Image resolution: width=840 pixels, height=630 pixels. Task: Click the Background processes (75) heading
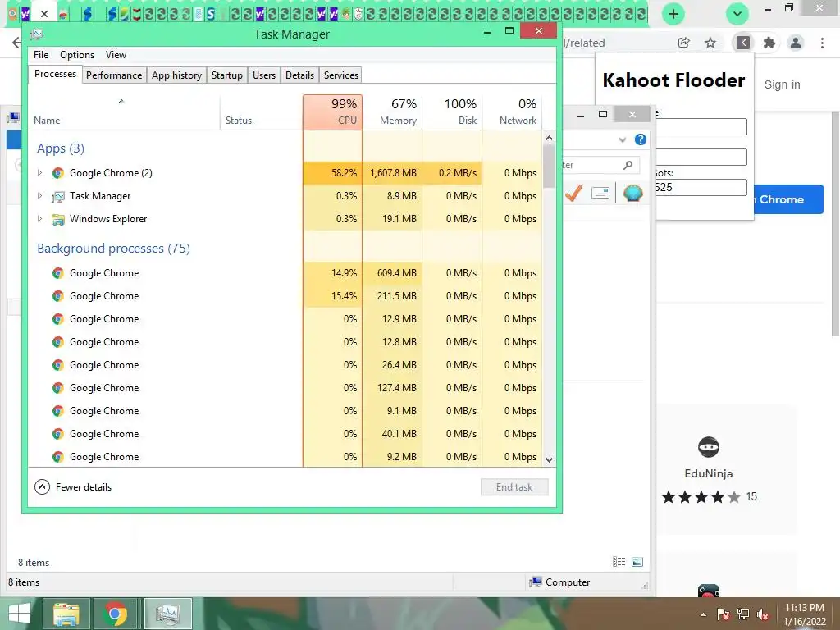pyautogui.click(x=113, y=249)
